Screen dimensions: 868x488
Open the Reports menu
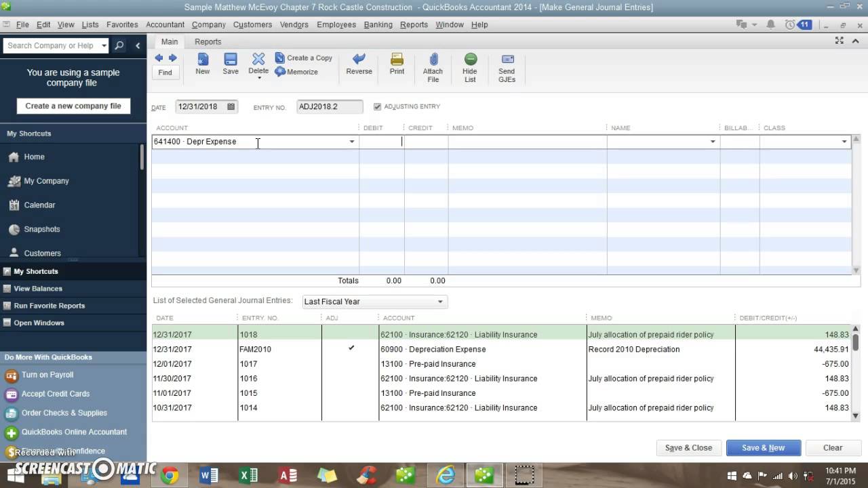(414, 24)
